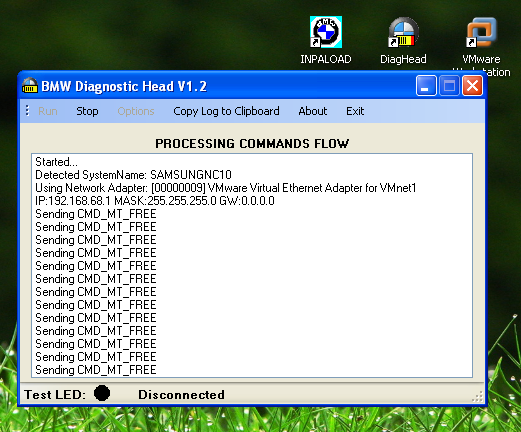Click the 'Using Network Adapter' log line
Image resolution: width=521 pixels, height=432 pixels.
pyautogui.click(x=226, y=188)
